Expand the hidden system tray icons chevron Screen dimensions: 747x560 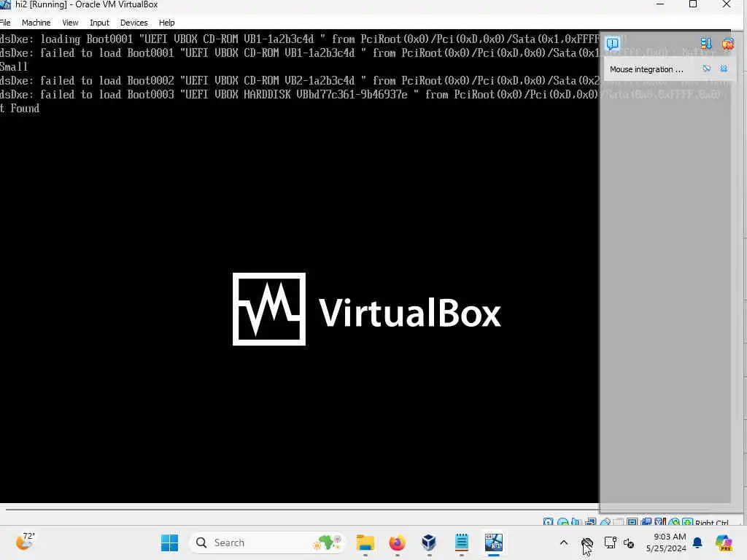click(x=564, y=542)
